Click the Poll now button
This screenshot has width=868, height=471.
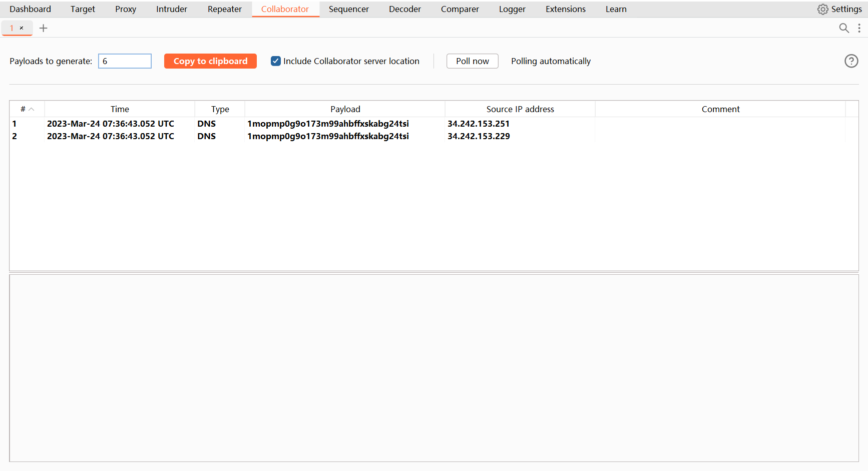click(x=473, y=61)
